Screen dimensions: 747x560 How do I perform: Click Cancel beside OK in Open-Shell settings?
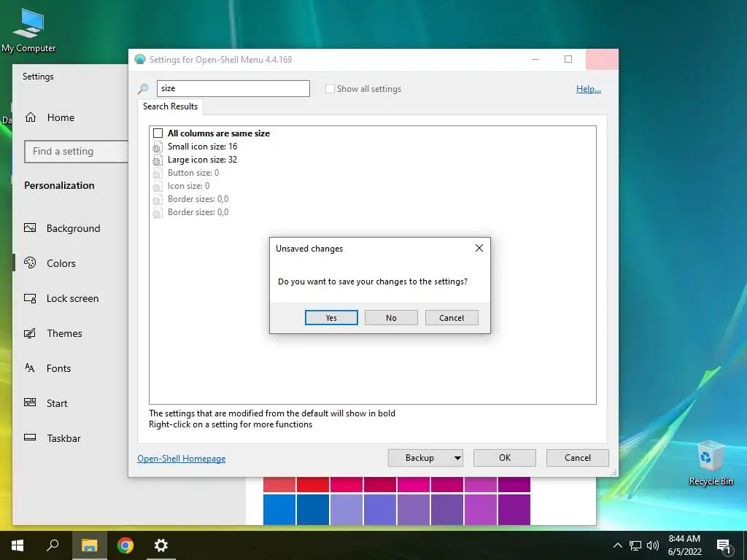578,458
